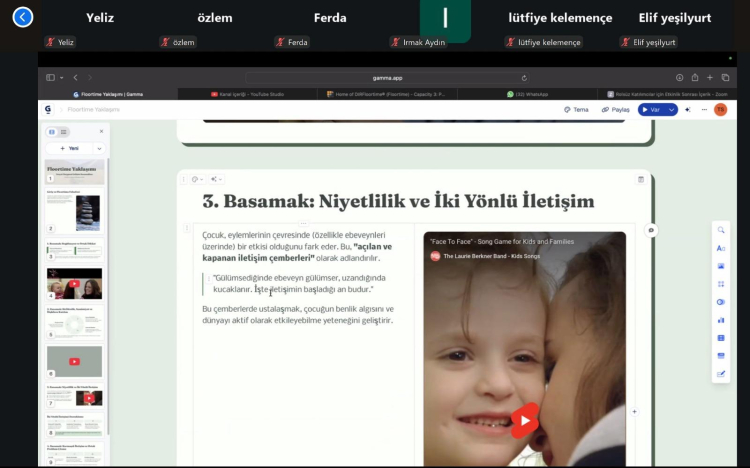This screenshot has height=468, width=750.
Task: Click the Laurie Berkner Band channel name
Action: click(x=491, y=256)
